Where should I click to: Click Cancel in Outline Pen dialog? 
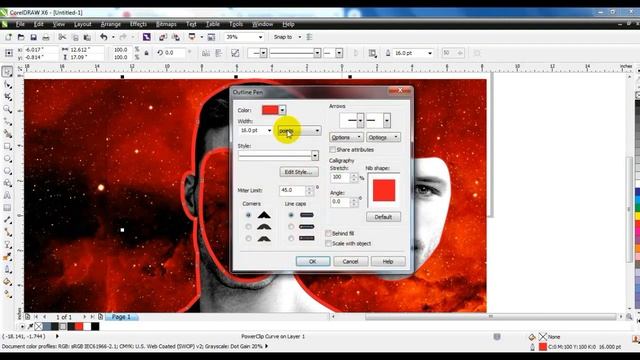coord(351,261)
